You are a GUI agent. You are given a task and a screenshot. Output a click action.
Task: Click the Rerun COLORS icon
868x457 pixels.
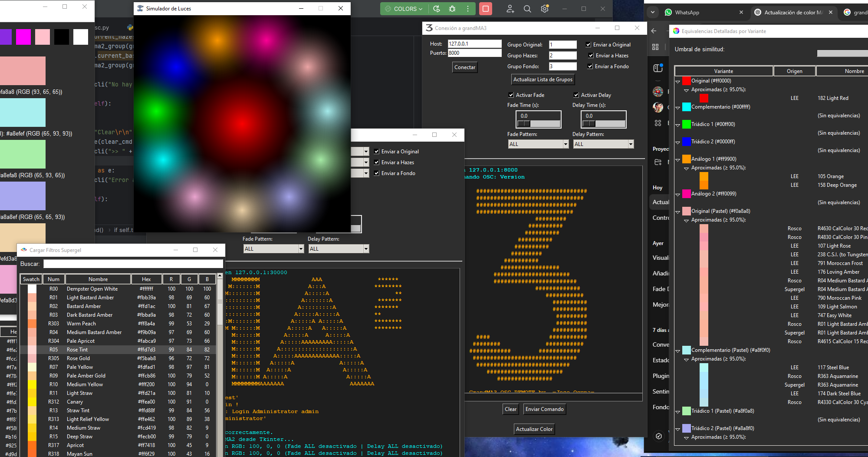click(x=437, y=9)
